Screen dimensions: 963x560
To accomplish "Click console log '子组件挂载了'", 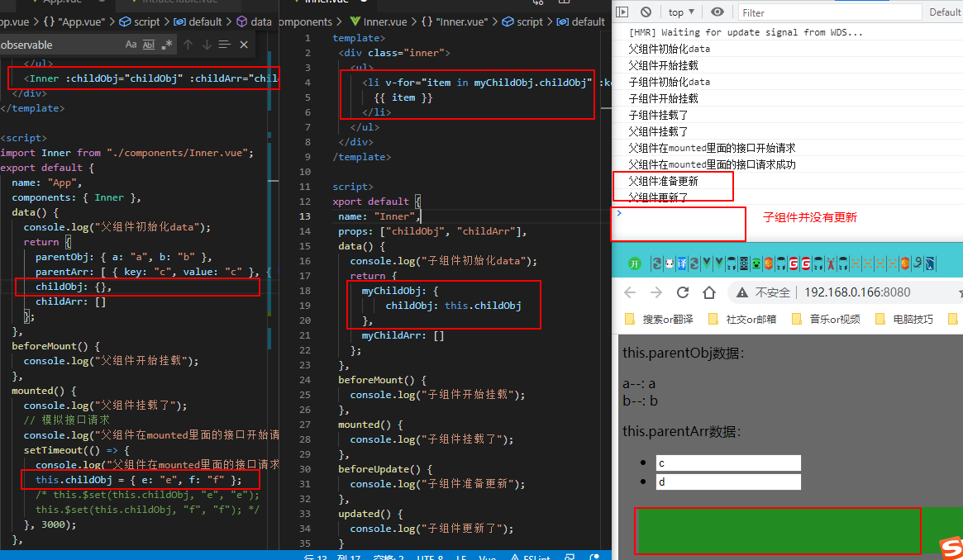I will (658, 115).
